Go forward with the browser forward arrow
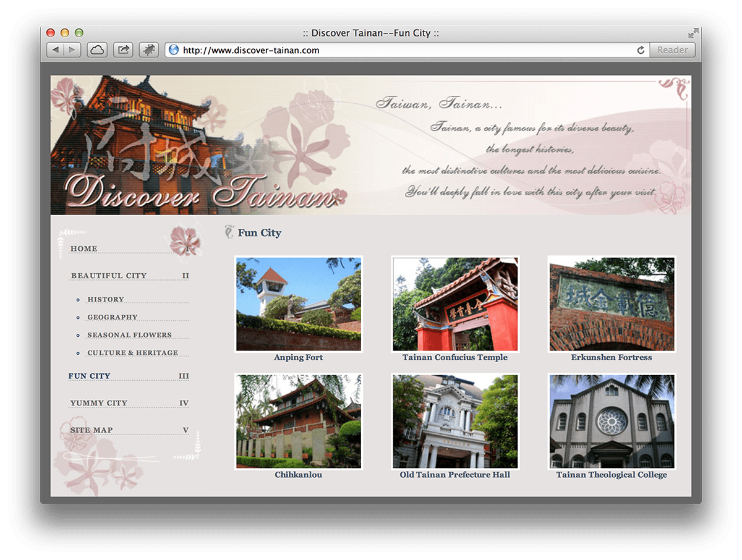 click(x=72, y=50)
